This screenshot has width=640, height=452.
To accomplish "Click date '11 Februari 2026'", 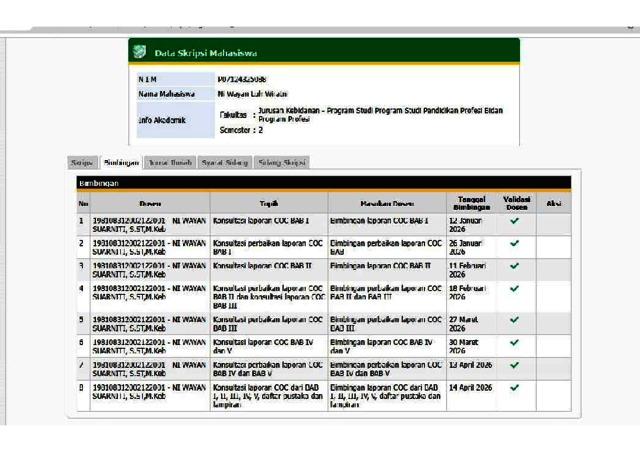I will point(468,270).
